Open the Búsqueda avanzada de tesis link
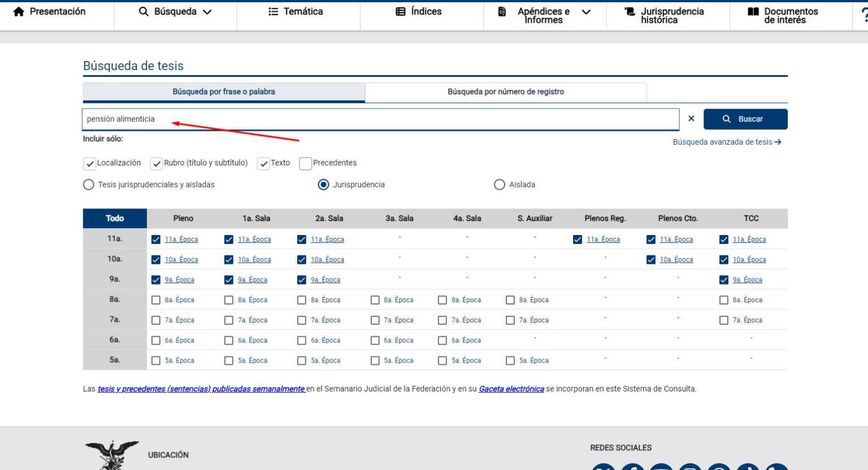The width and height of the screenshot is (868, 470). [727, 142]
